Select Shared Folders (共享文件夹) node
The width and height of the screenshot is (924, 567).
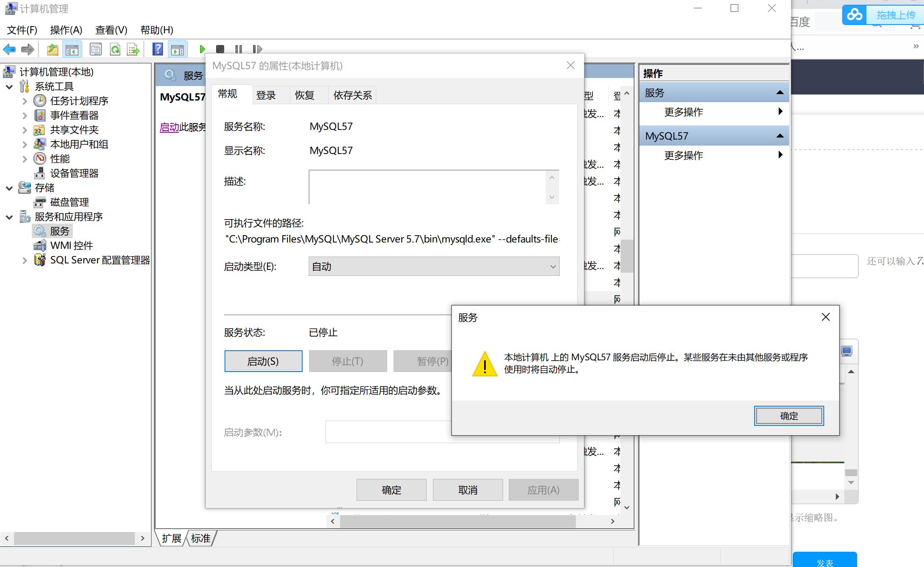pos(74,130)
